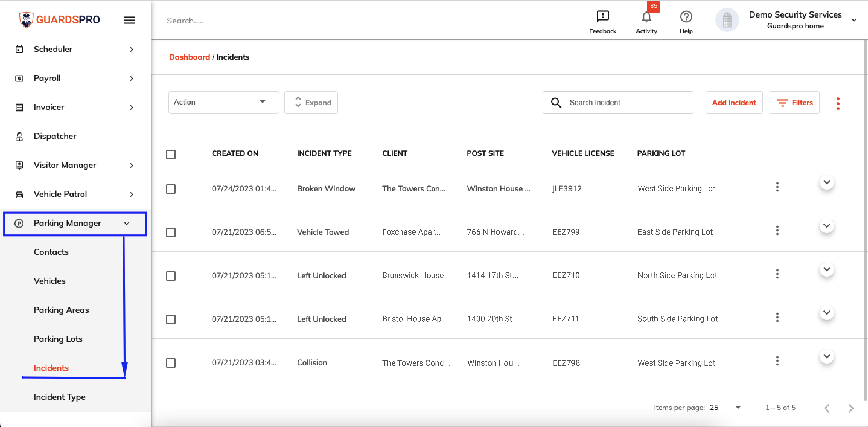868x427 pixels.
Task: Check the select-all header checkbox
Action: (171, 154)
